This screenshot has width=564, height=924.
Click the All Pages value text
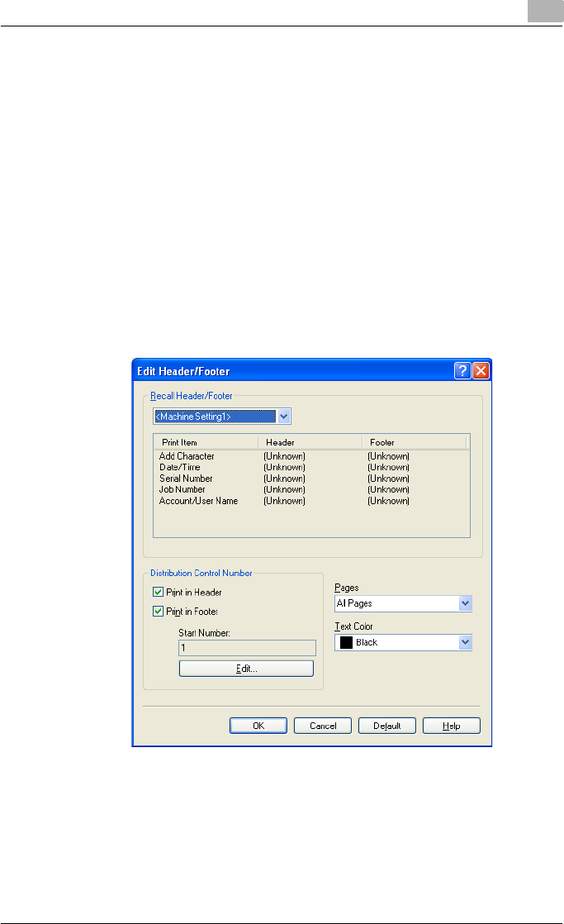click(354, 603)
